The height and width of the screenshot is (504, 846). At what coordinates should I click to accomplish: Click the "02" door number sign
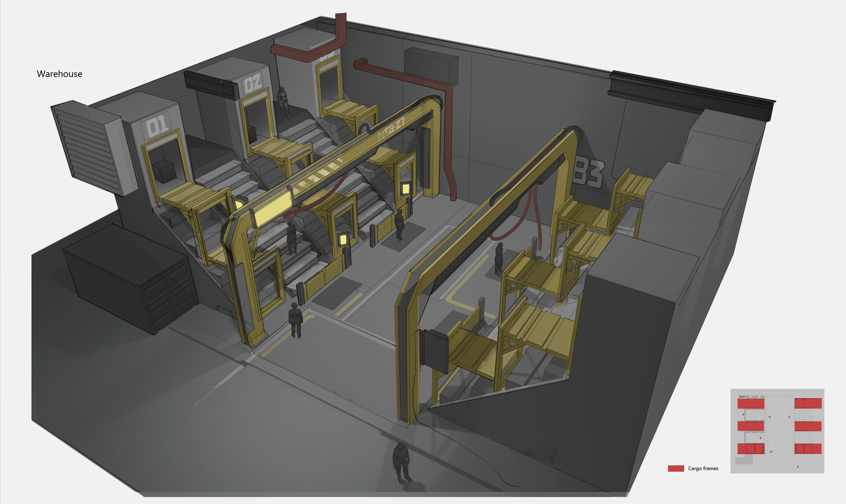tap(252, 83)
